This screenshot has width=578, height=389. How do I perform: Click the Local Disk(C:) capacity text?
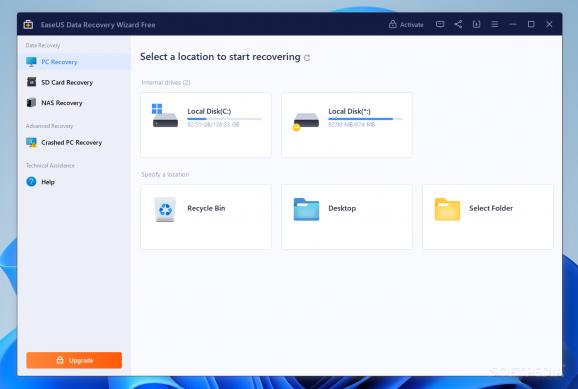213,125
